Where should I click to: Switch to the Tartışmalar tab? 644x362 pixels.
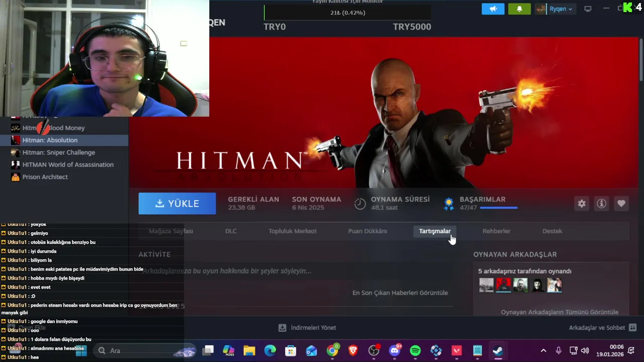click(435, 231)
